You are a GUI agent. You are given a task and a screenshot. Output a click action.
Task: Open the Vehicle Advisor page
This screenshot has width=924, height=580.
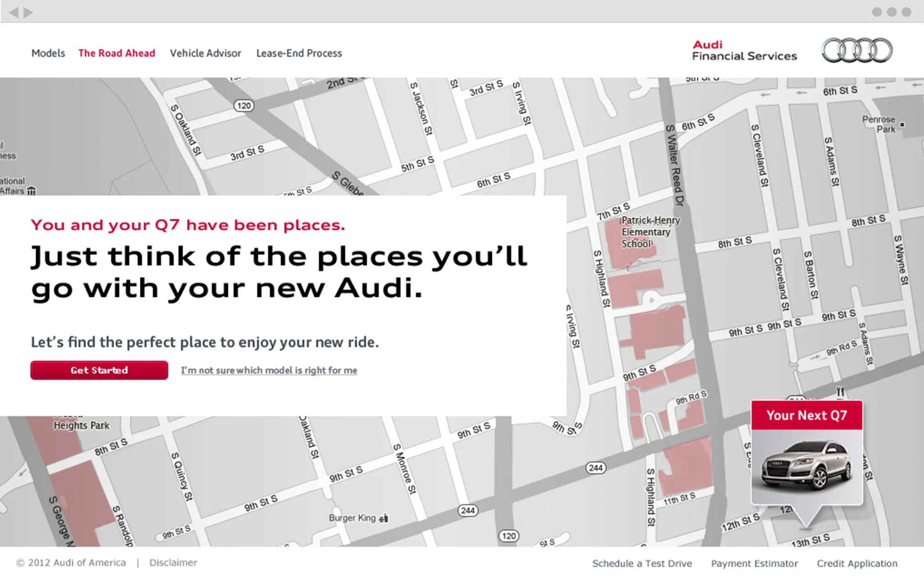click(x=205, y=53)
